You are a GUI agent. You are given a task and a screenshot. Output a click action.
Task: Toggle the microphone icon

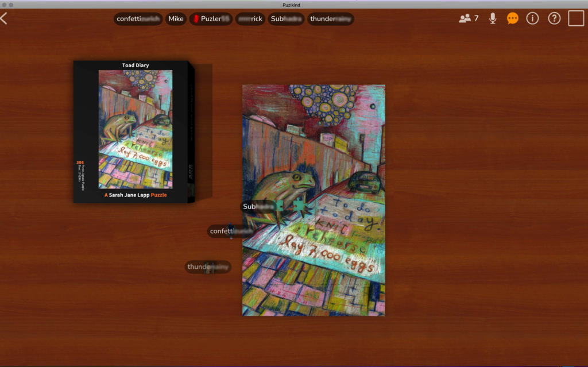(493, 18)
